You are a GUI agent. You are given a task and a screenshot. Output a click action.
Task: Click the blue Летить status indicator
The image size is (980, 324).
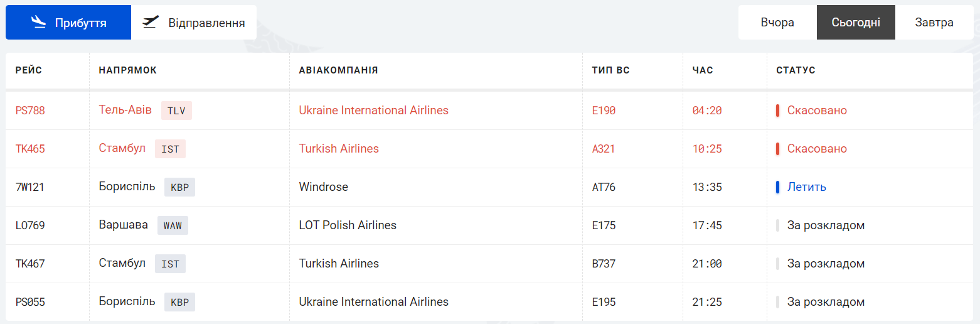(778, 187)
